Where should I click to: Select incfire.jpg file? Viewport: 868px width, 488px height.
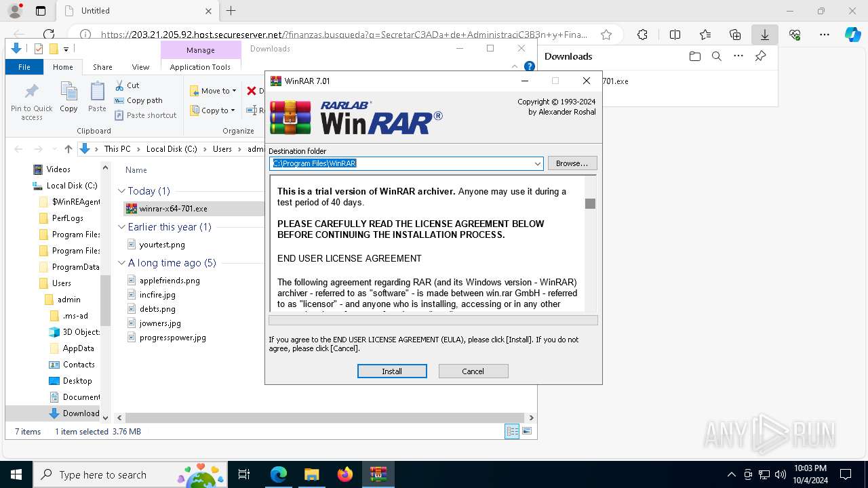(x=157, y=295)
